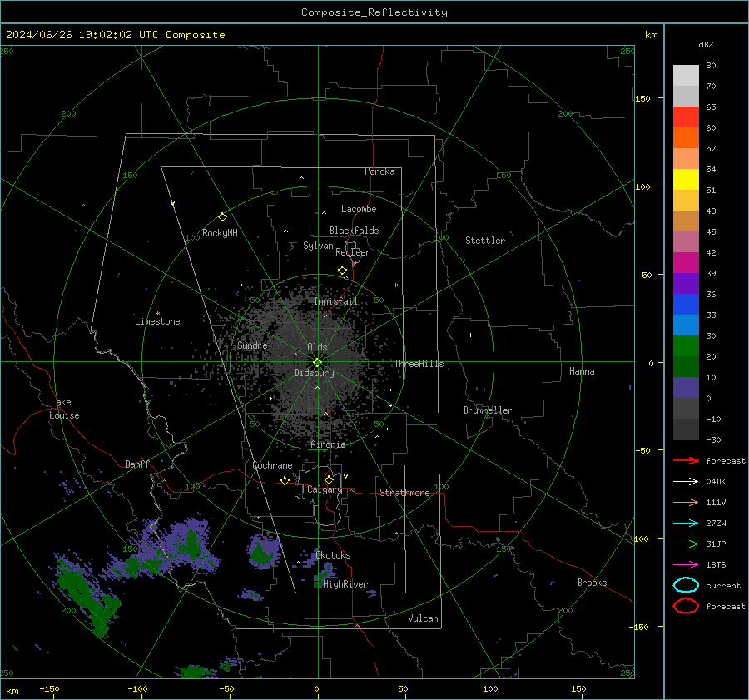The image size is (749, 700).
Task: Click the 150 tick label on right axis
Action: [642, 98]
